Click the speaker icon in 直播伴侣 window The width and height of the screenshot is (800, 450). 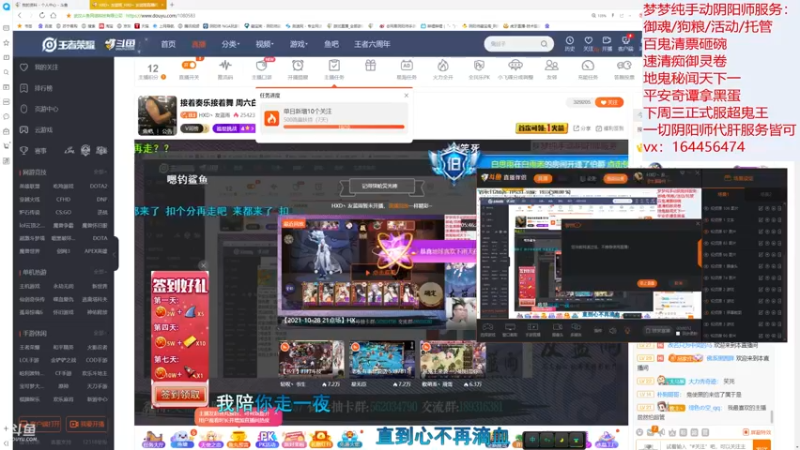pos(612,331)
